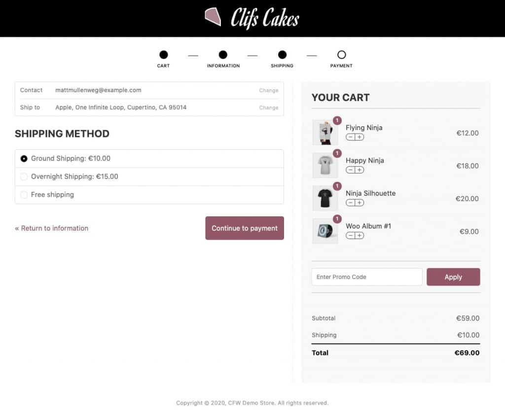The image size is (505, 420).
Task: Click the hollow Payment step circle
Action: [341, 55]
